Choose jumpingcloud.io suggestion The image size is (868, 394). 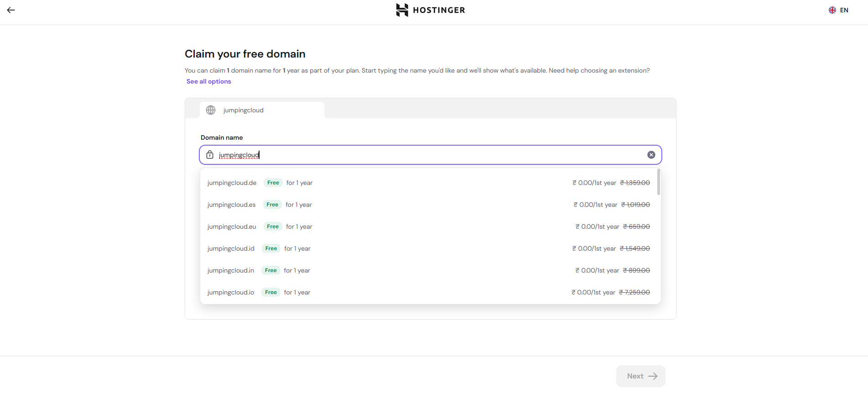429,292
